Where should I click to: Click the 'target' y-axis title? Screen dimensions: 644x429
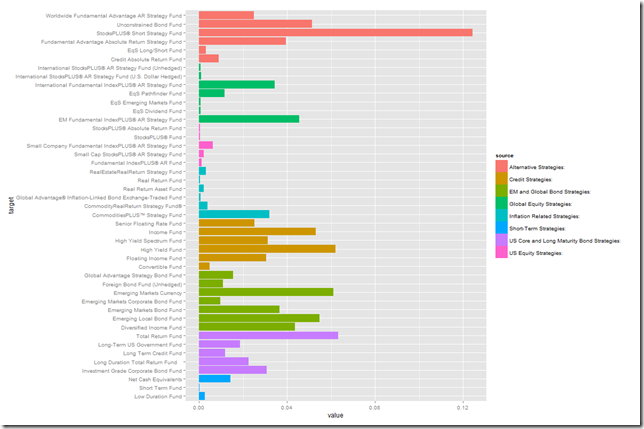(12, 205)
